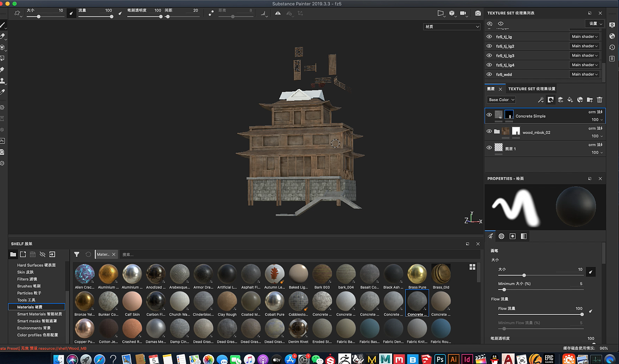Image resolution: width=619 pixels, height=364 pixels.
Task: Switch to the 图层 layers tab
Action: tap(491, 89)
